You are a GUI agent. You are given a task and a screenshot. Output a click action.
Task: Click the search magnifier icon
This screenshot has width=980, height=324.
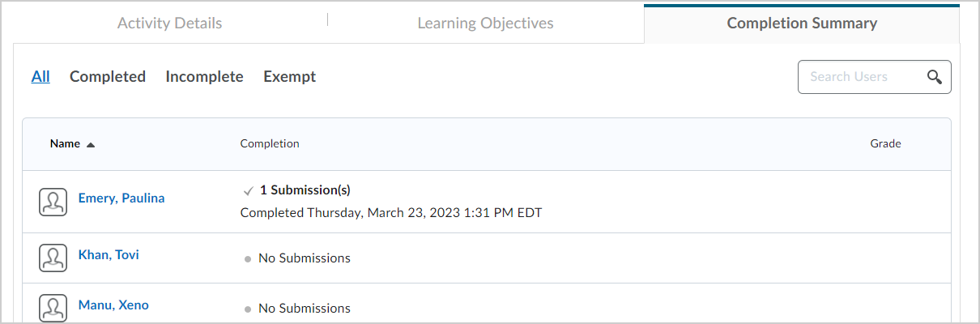point(934,77)
